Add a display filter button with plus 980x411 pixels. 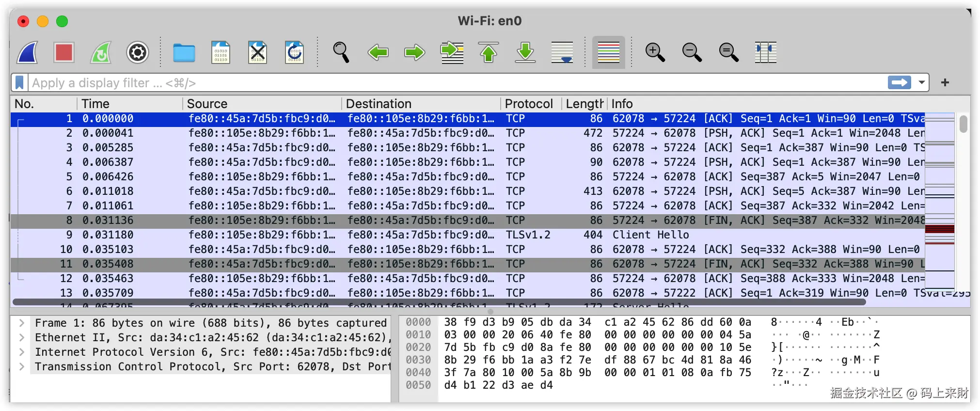(x=945, y=83)
